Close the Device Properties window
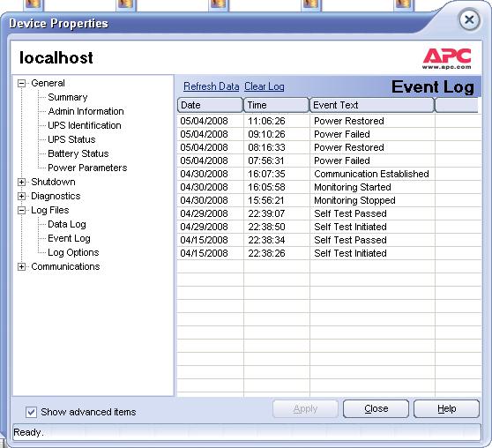Screen dimensions: 492x448 pos(469,20)
